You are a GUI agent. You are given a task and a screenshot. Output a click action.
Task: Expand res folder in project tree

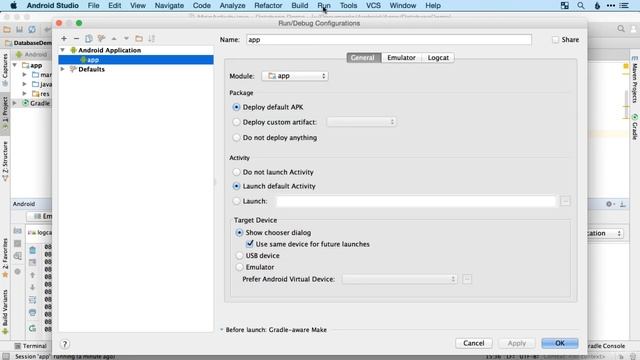(24, 93)
